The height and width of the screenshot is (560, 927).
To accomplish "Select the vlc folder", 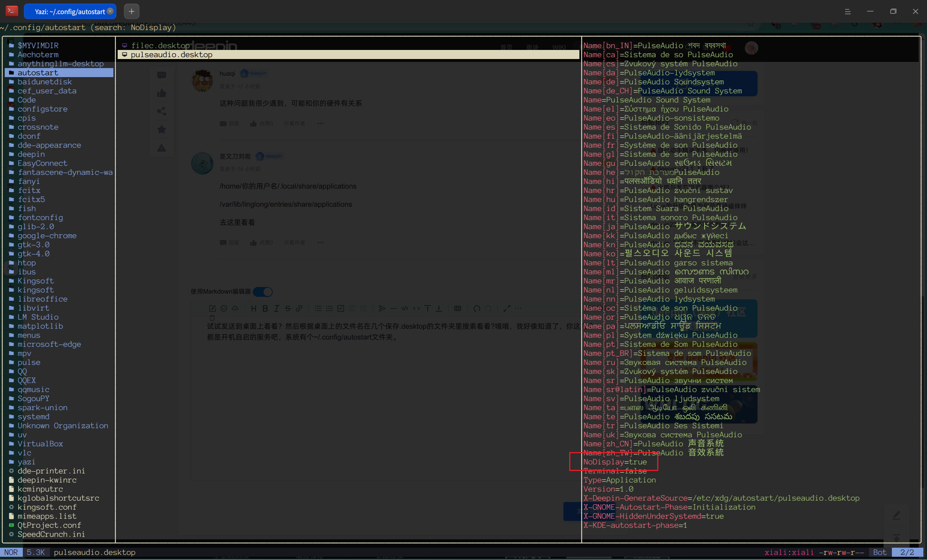I will click(59, 452).
